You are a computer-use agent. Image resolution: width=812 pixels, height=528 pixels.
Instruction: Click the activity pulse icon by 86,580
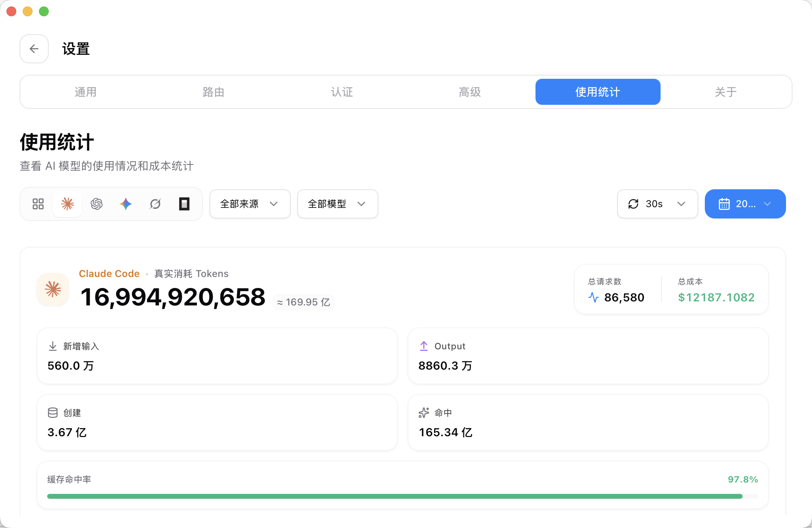(594, 298)
